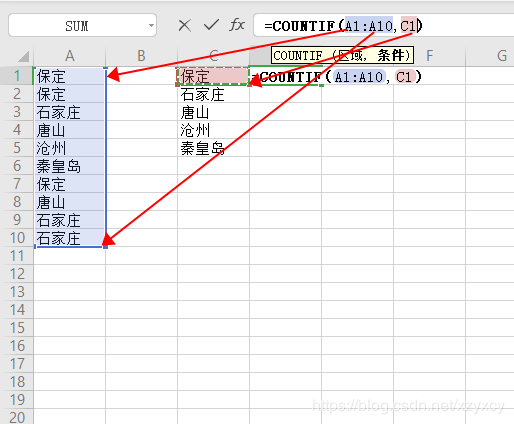Screen dimensions: 514x424
Task: Open the insert function fx dialog
Action: [x=237, y=25]
